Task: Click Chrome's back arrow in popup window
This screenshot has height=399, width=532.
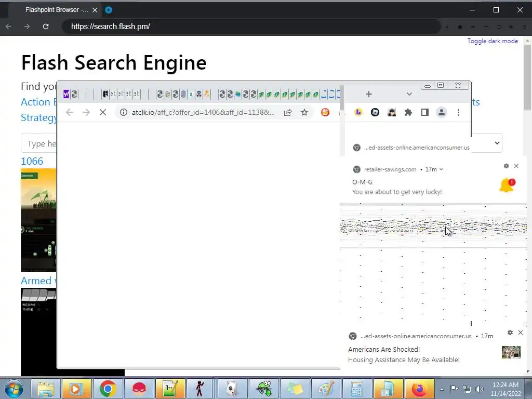Action: pyautogui.click(x=70, y=112)
